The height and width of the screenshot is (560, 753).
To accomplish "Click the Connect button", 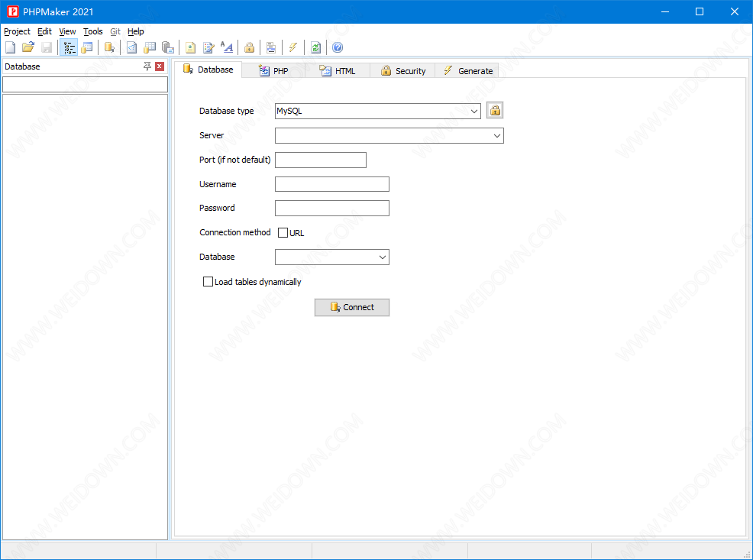I will (352, 307).
